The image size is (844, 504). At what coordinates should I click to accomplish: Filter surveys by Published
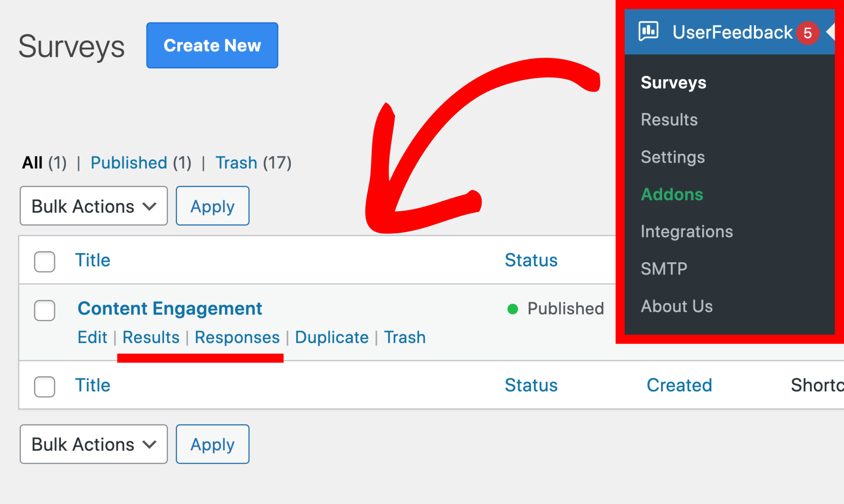click(129, 163)
